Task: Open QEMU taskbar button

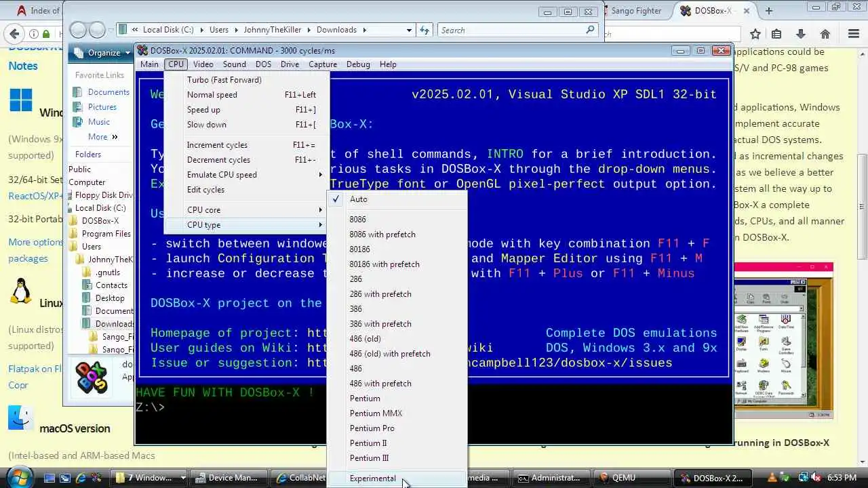Action: (x=633, y=478)
